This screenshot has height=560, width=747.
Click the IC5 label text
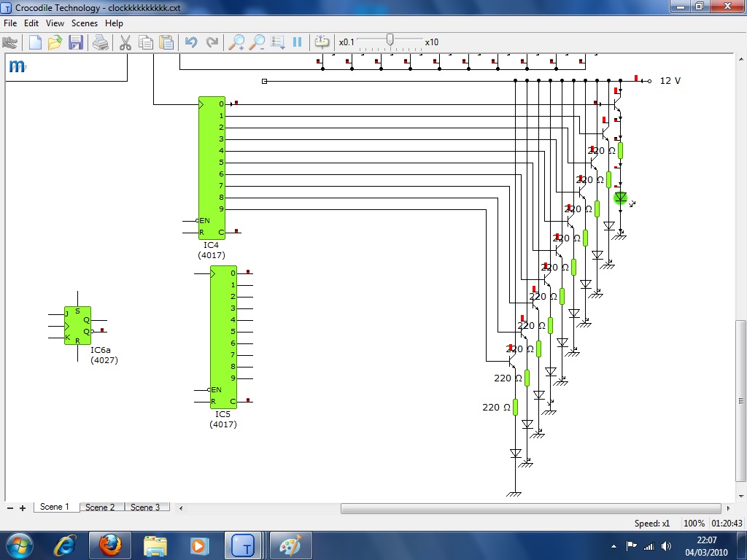pyautogui.click(x=222, y=414)
